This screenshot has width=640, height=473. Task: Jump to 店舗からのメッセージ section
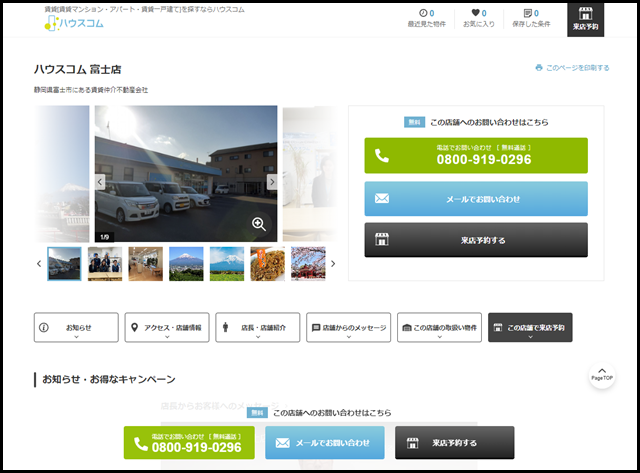[349, 327]
